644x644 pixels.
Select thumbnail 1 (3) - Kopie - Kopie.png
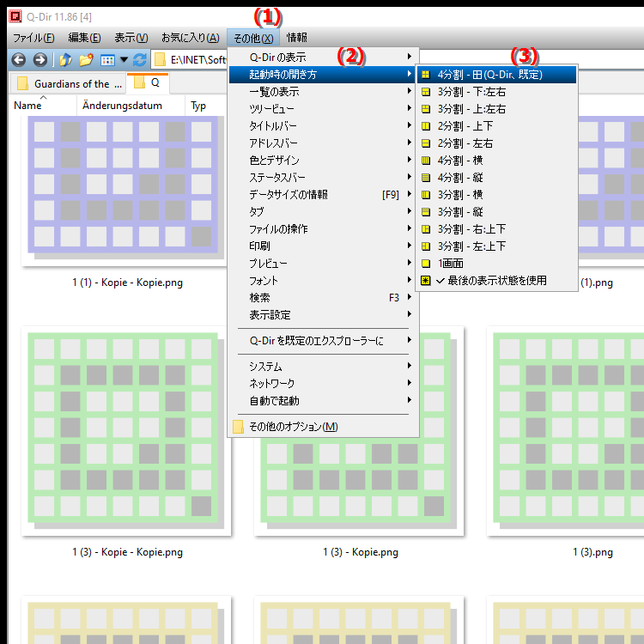click(126, 431)
